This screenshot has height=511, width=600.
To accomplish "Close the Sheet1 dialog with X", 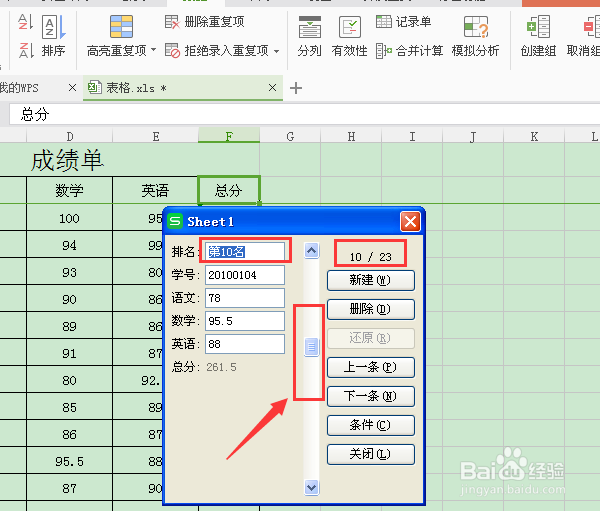I will [410, 221].
